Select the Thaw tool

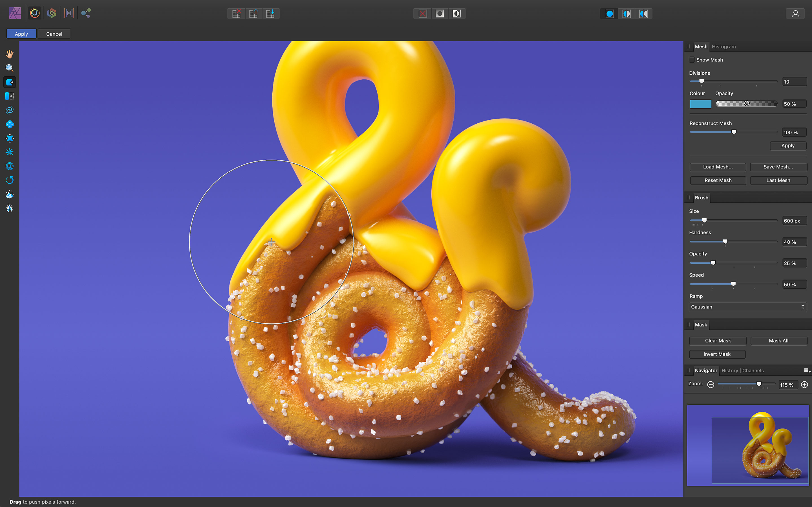(10, 208)
